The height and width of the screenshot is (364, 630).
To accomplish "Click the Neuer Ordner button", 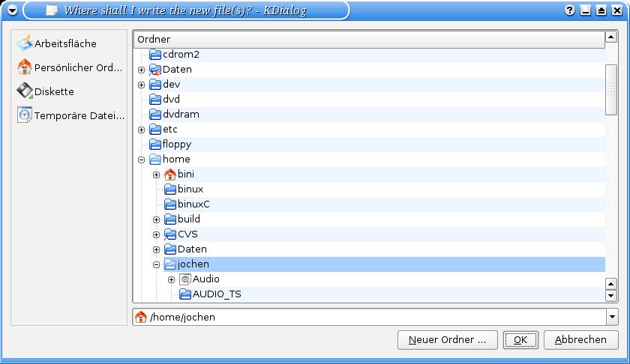I will (x=448, y=340).
